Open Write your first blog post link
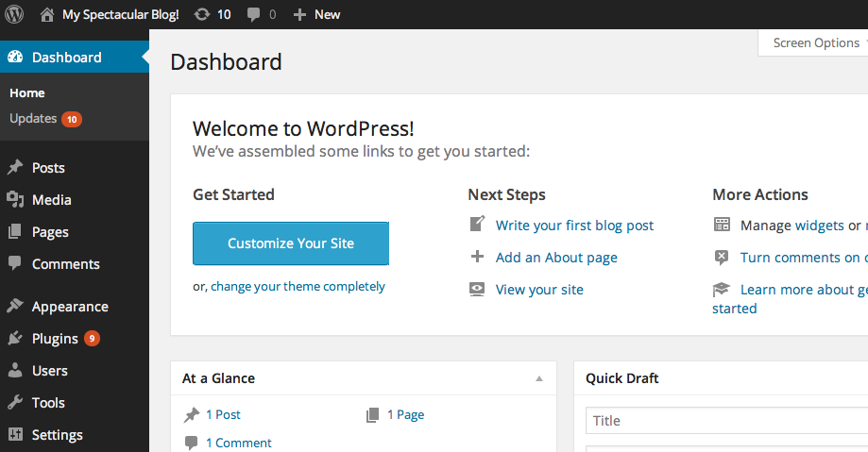Viewport: 868px width, 452px height. click(x=574, y=226)
